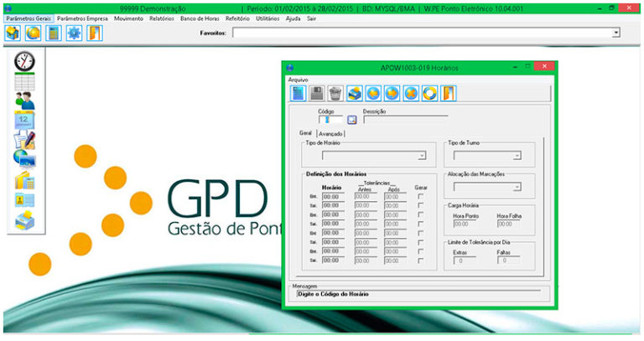Switch to the Avançado tab
Viewport: 644px width, 341px height.
pyautogui.click(x=331, y=133)
